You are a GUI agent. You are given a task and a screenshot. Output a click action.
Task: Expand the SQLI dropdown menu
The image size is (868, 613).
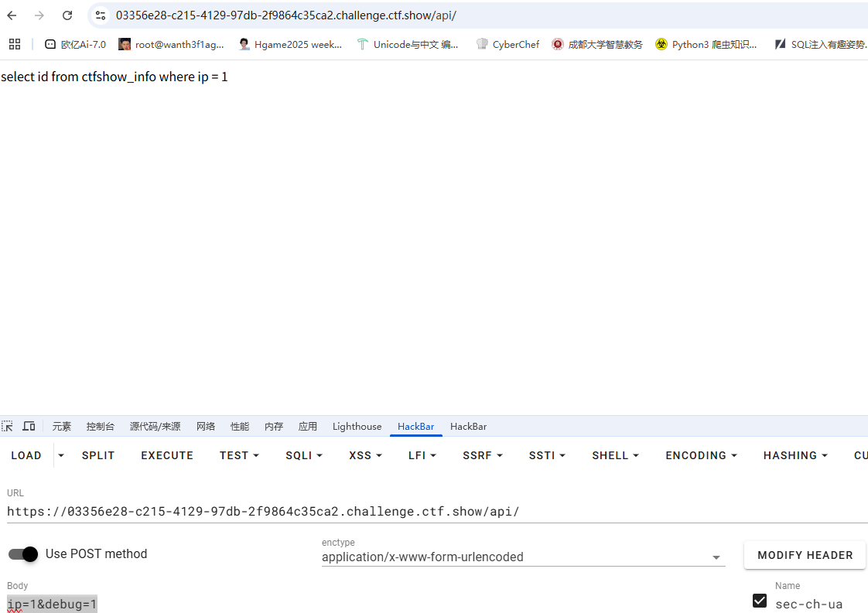pos(304,455)
